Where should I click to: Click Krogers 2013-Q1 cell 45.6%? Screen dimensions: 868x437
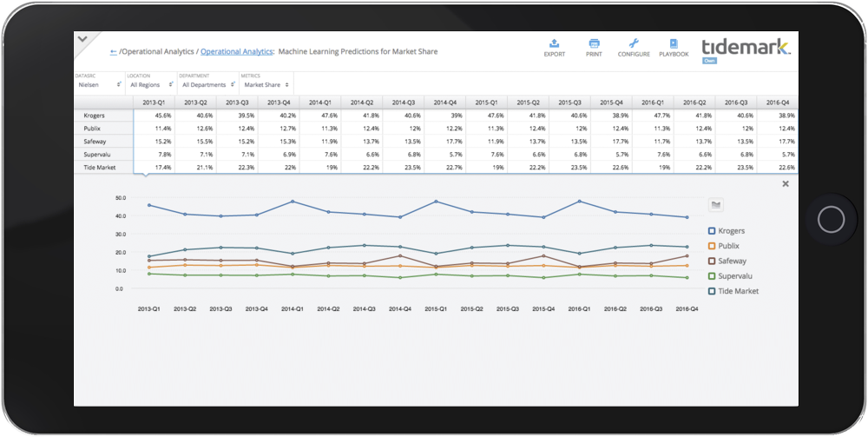pyautogui.click(x=154, y=116)
